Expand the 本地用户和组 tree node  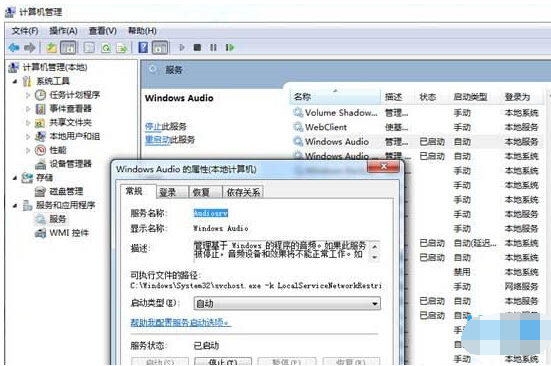(28, 136)
